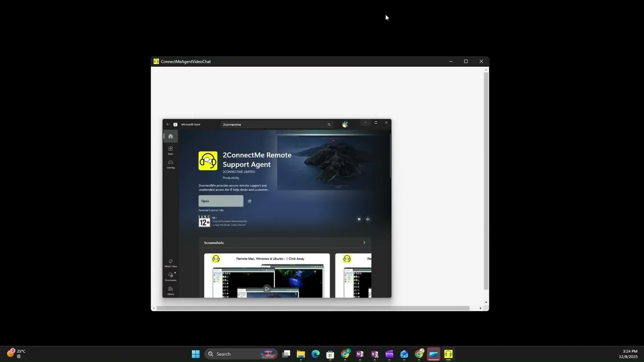Open the second Chrome icon on taskbar
Viewport: 644px width, 362px height.
[x=419, y=354]
